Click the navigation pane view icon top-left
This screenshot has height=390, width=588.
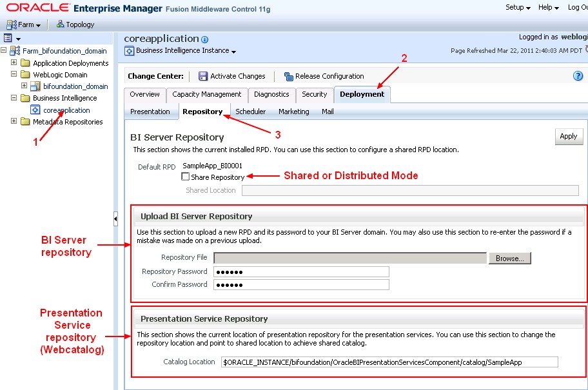pyautogui.click(x=7, y=37)
